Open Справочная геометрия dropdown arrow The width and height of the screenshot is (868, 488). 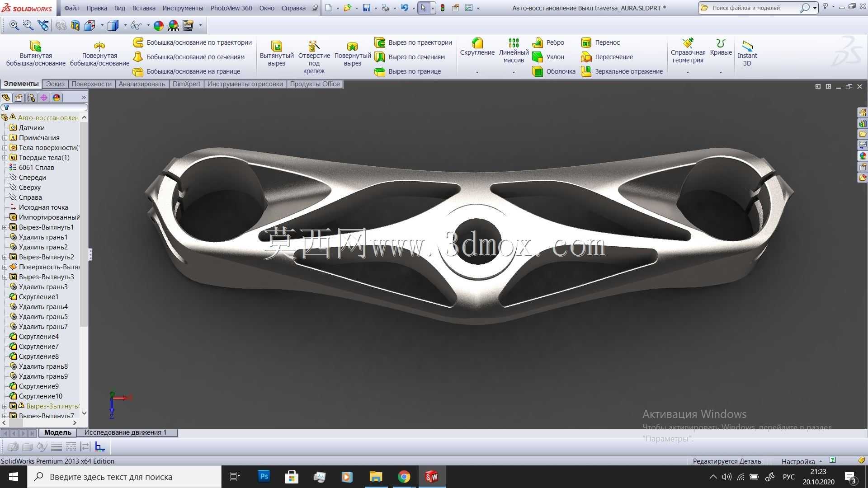pyautogui.click(x=688, y=72)
